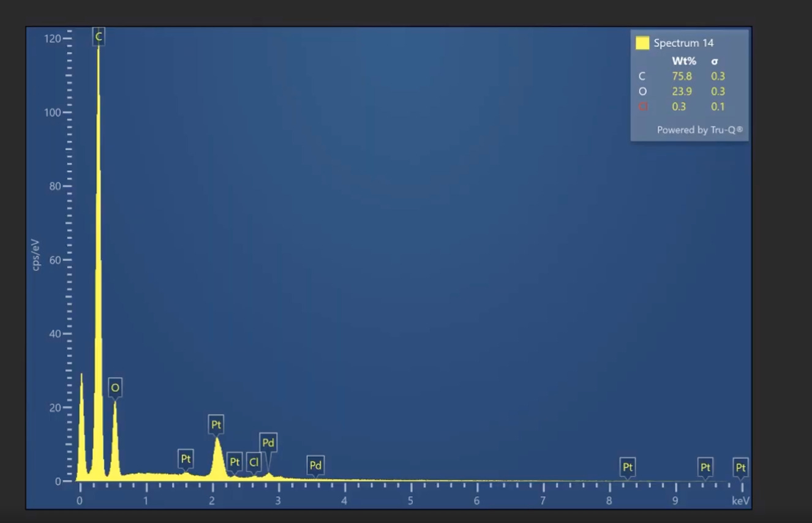812x523 pixels.
Task: Click the Powered by Tru-Q text
Action: click(x=700, y=130)
